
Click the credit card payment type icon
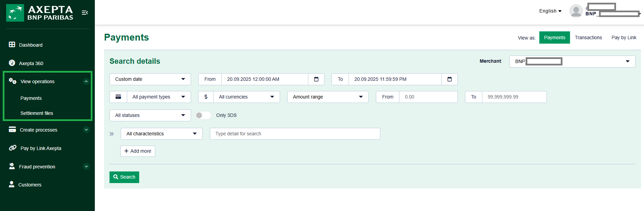click(x=118, y=97)
